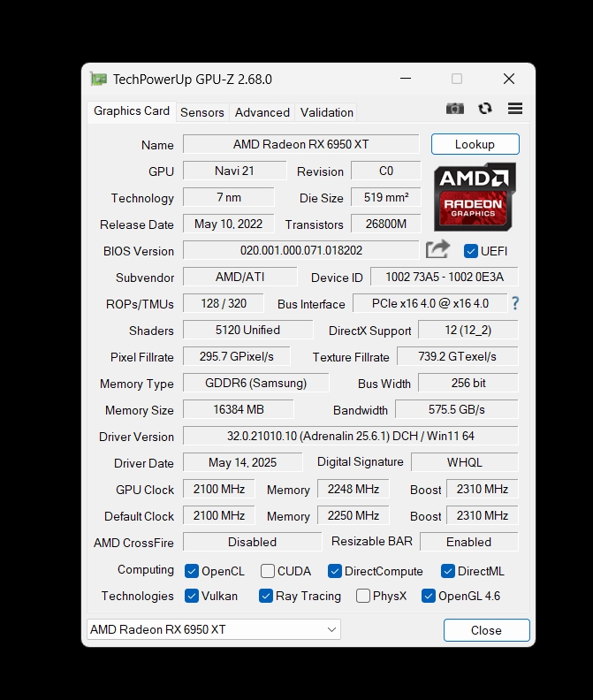Open the AMD Radeon RX 6950 XT dropdown
The height and width of the screenshot is (700, 593).
tap(214, 629)
